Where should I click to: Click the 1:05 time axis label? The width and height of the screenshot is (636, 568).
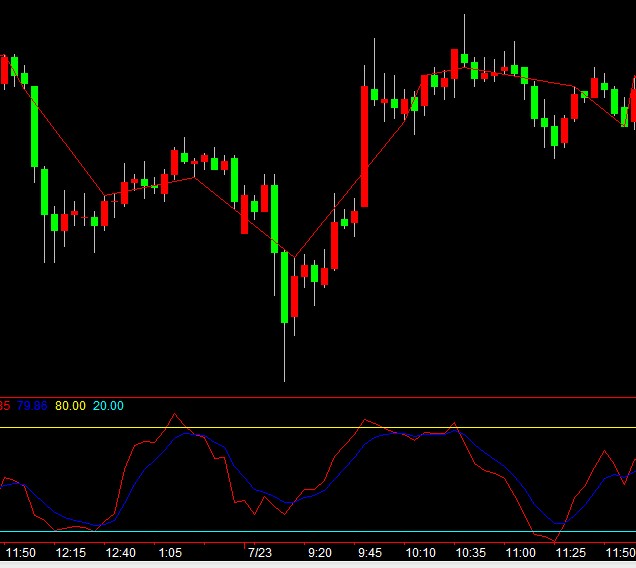point(170,553)
